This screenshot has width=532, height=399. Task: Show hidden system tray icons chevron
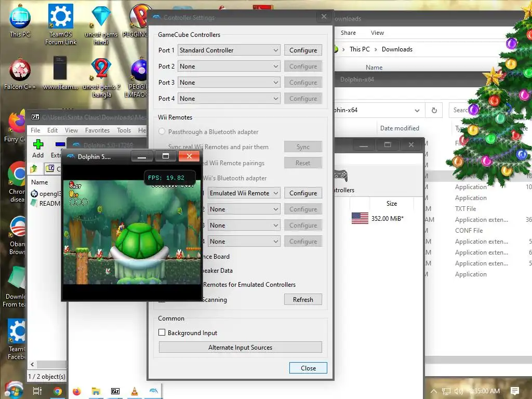434,391
